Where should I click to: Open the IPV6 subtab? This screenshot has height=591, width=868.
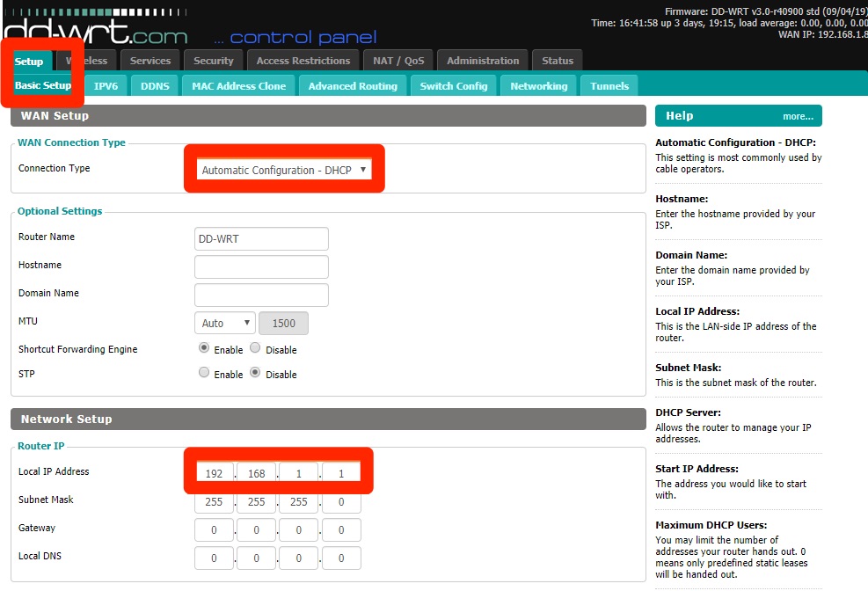pos(106,86)
